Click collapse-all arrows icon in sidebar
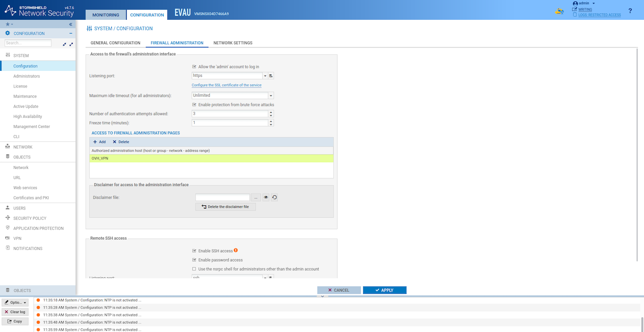This screenshot has width=644, height=332. (64, 44)
